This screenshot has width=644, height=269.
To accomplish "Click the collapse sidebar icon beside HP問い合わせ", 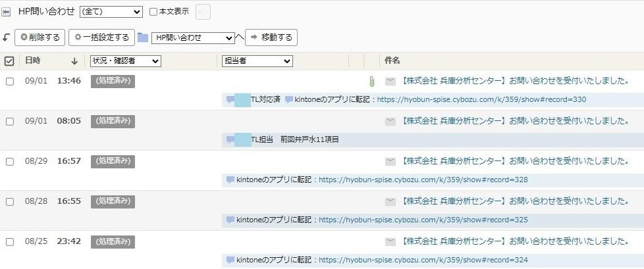I will pyautogui.click(x=6, y=12).
